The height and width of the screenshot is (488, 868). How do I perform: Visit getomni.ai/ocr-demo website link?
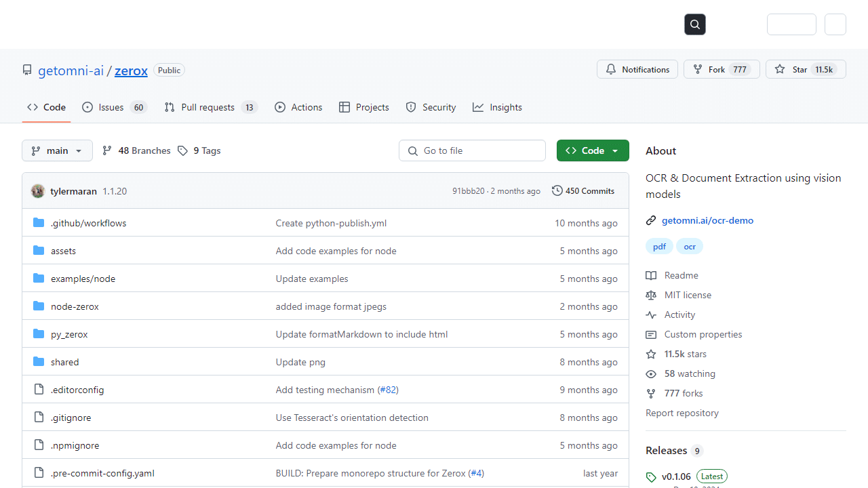[707, 220]
